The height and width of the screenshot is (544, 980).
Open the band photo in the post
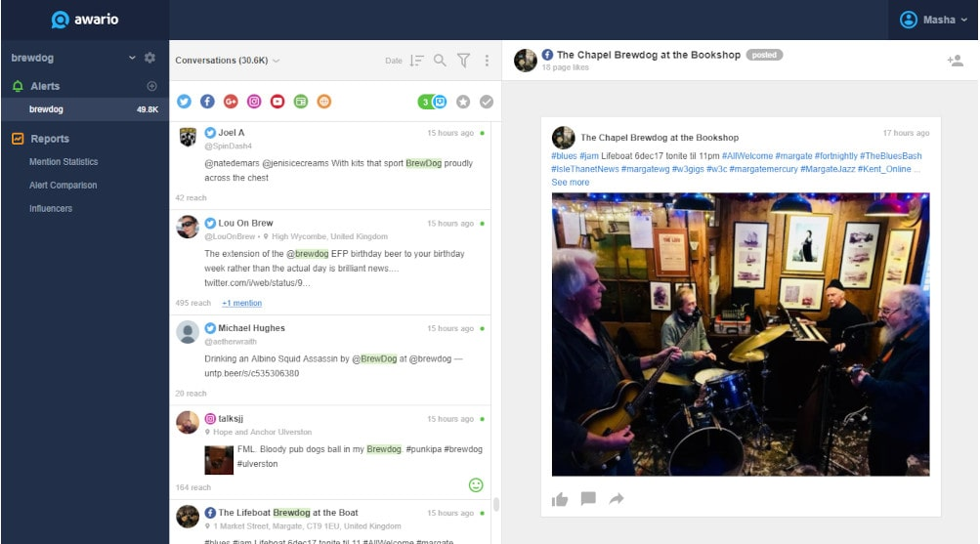tap(740, 334)
